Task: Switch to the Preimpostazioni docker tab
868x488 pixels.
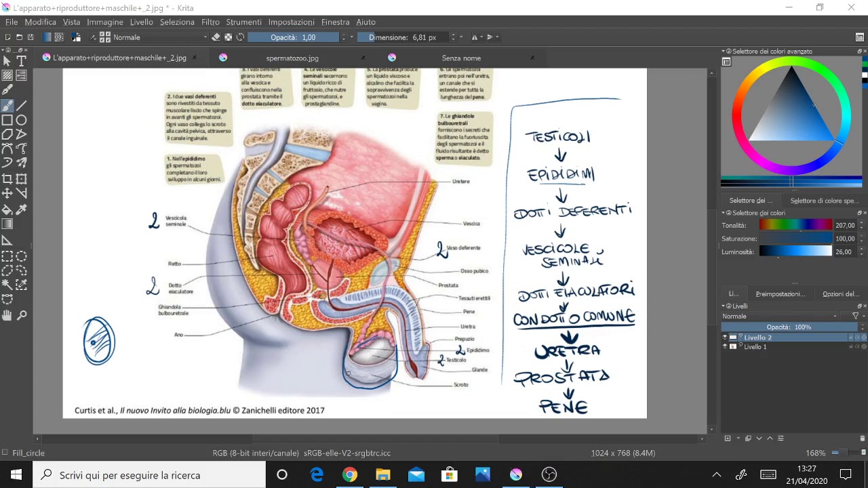Action: tap(780, 294)
